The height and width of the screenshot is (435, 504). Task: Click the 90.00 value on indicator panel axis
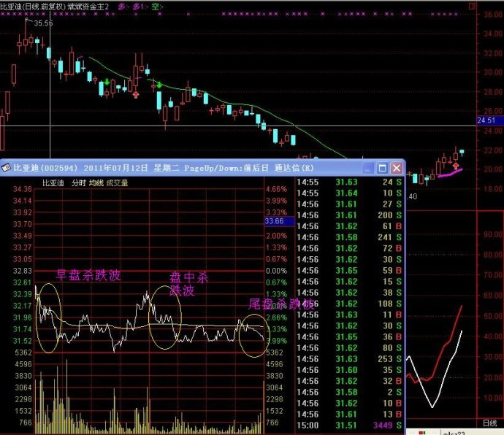[493, 234]
